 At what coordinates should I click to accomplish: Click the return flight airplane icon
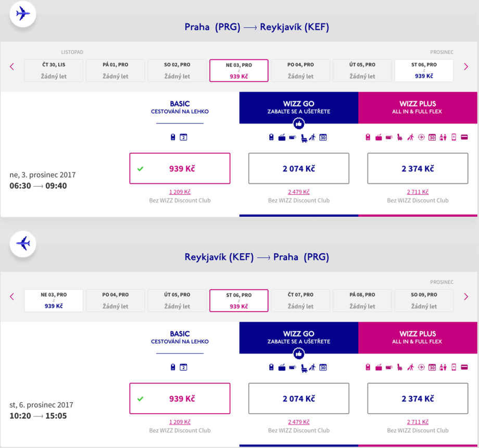23,243
